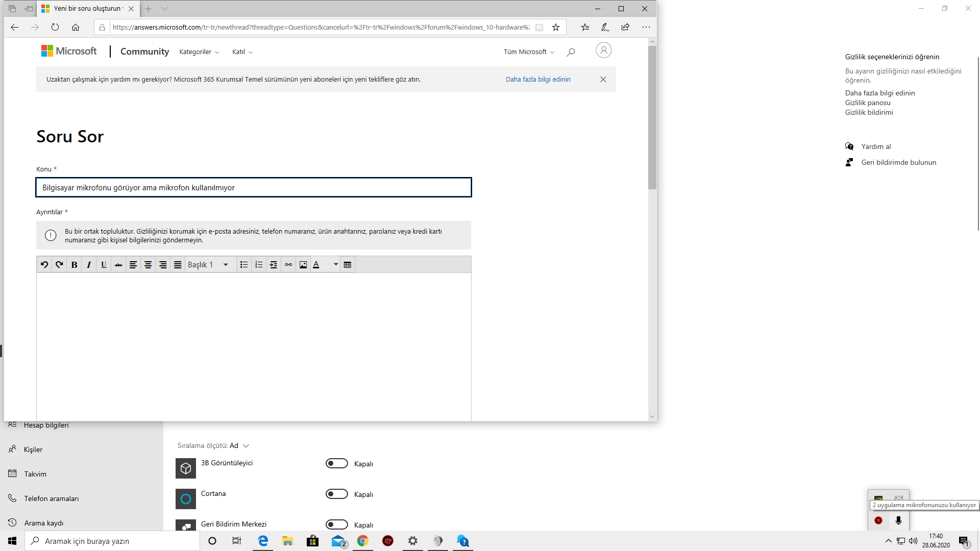Align text right in the editor
This screenshot has height=551, width=980.
(163, 265)
